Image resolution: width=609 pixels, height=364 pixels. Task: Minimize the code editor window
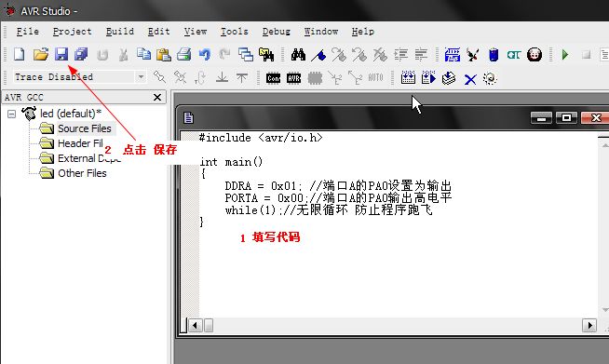pyautogui.click(x=541, y=117)
